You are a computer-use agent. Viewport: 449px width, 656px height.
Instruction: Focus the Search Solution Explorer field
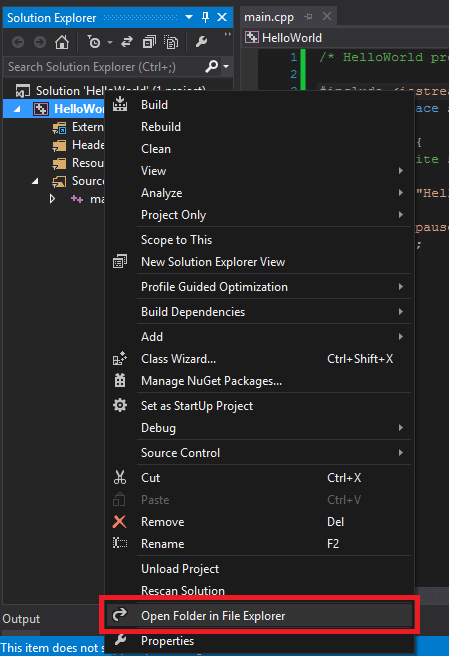(x=105, y=67)
